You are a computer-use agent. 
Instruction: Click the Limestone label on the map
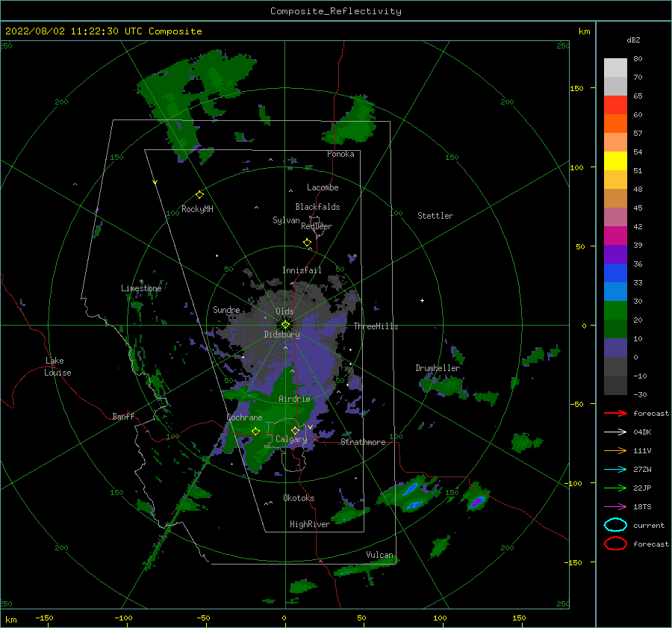(x=141, y=288)
